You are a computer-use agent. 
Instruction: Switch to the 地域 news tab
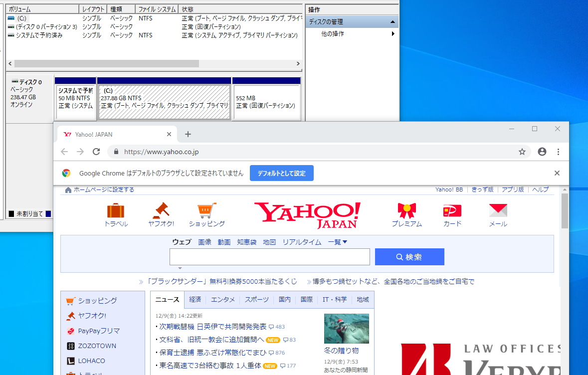coord(363,299)
